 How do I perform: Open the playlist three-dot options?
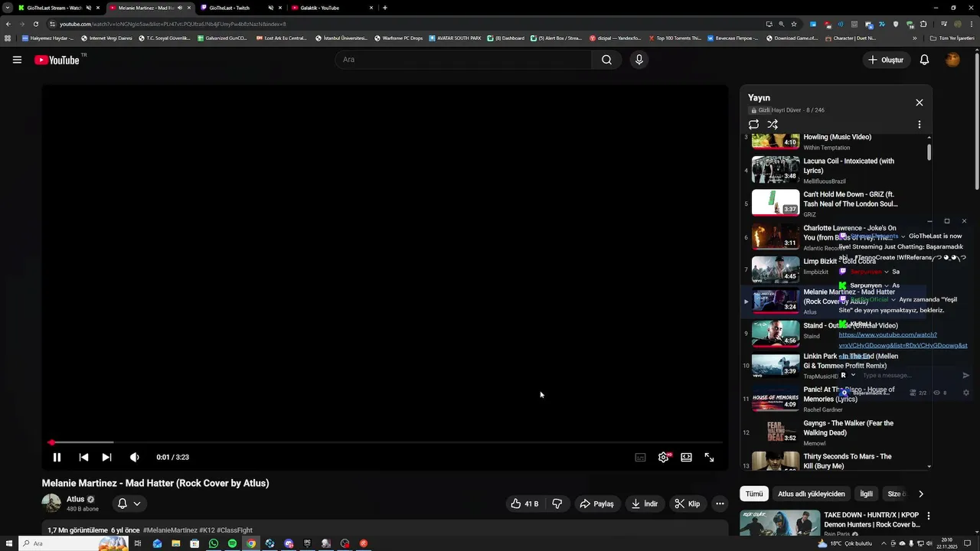click(920, 124)
